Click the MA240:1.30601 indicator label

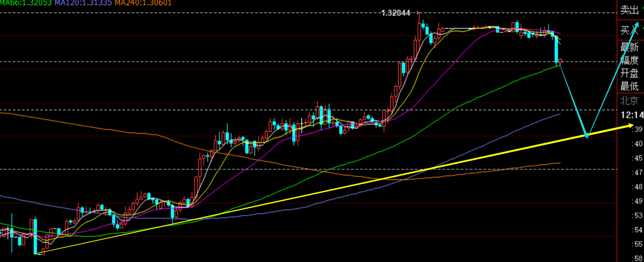(x=143, y=3)
